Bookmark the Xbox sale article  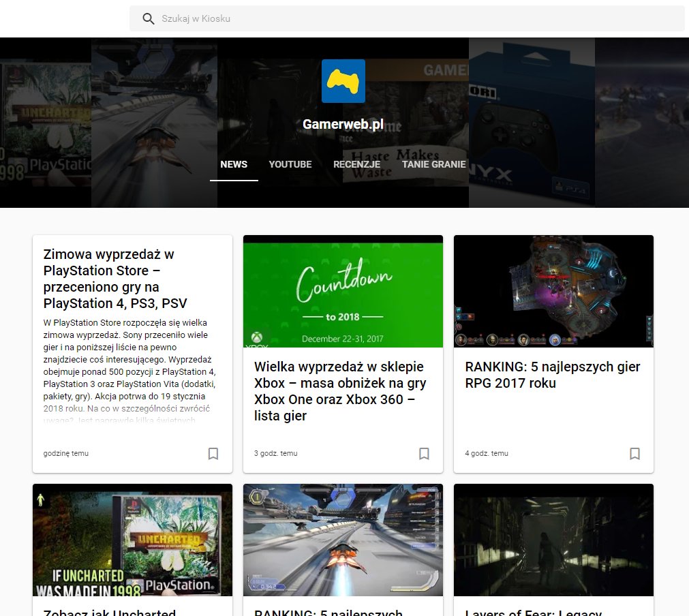click(424, 453)
